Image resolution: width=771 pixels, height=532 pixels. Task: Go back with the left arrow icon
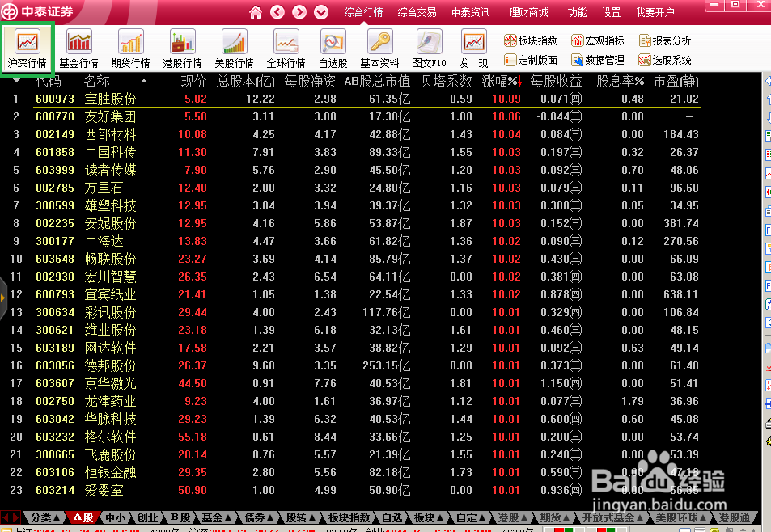(x=277, y=12)
